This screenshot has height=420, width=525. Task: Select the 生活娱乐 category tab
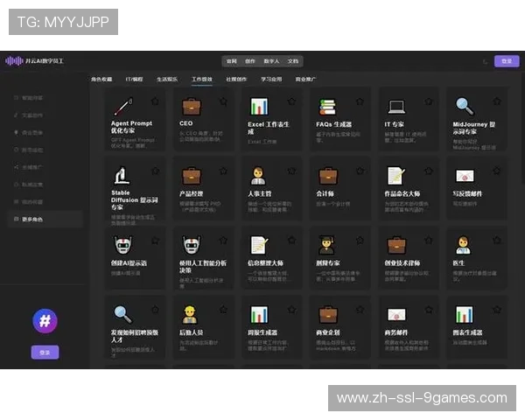[x=167, y=80]
